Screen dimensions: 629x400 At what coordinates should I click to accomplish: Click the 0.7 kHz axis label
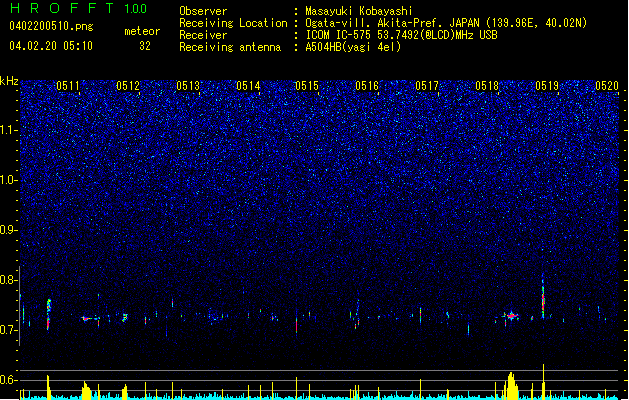pos(9,330)
